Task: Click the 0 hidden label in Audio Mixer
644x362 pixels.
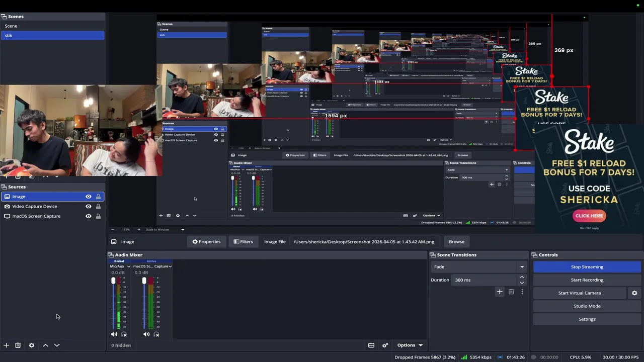Action: tap(121, 345)
